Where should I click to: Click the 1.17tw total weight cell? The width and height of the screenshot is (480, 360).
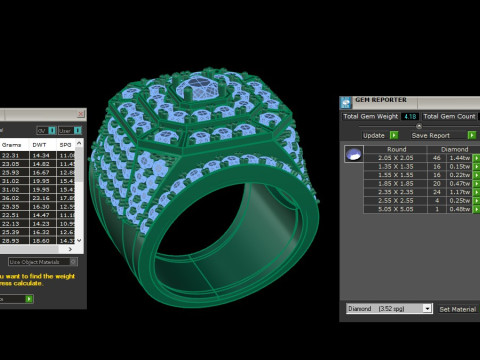(x=460, y=192)
